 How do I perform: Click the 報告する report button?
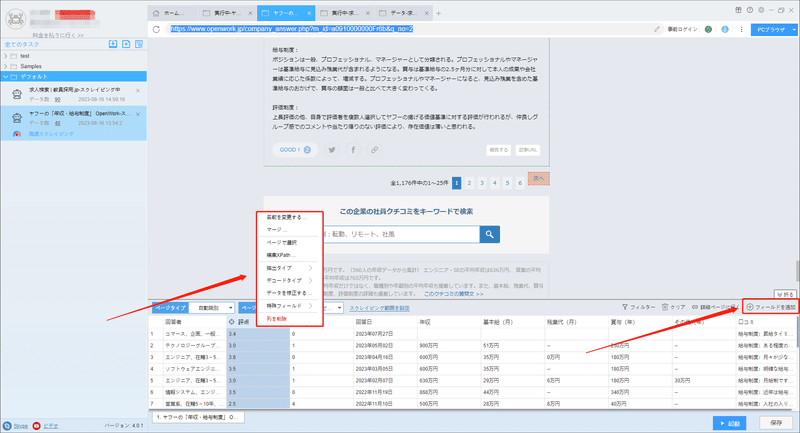point(498,150)
